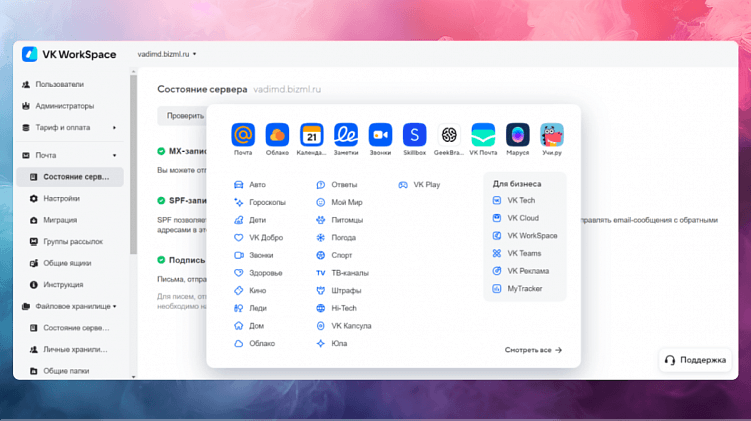Click the sidebar scroll up arrow
751x421 pixels.
coord(133,72)
